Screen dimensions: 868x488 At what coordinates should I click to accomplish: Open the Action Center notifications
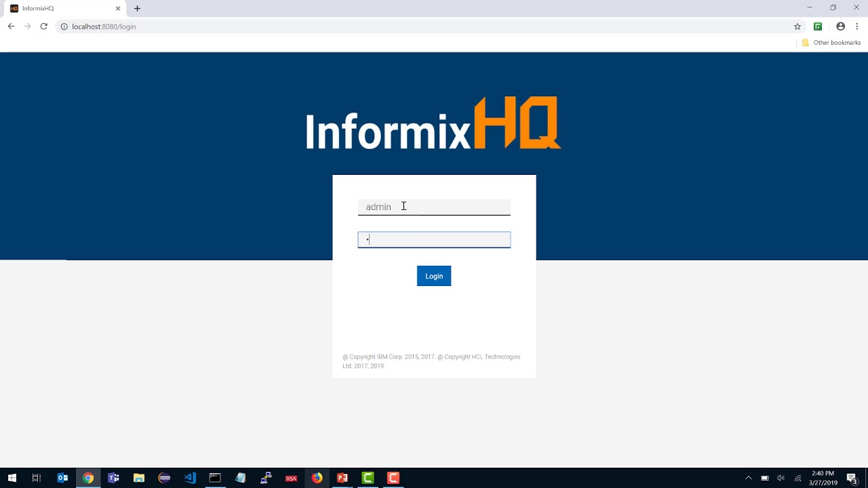(852, 478)
